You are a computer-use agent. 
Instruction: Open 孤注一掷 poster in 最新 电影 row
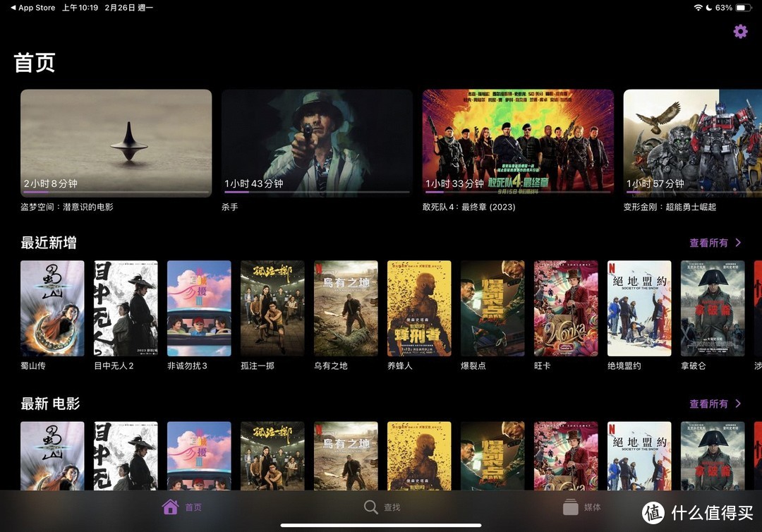click(272, 456)
